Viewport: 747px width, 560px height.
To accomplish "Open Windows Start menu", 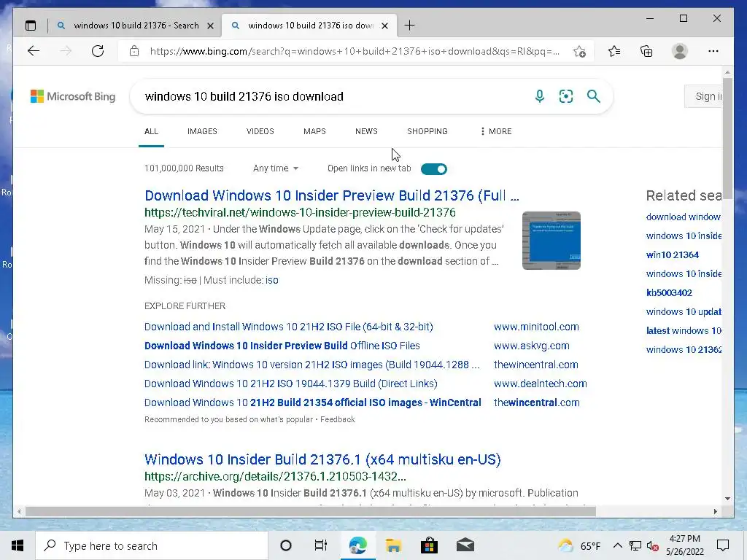I will click(18, 545).
